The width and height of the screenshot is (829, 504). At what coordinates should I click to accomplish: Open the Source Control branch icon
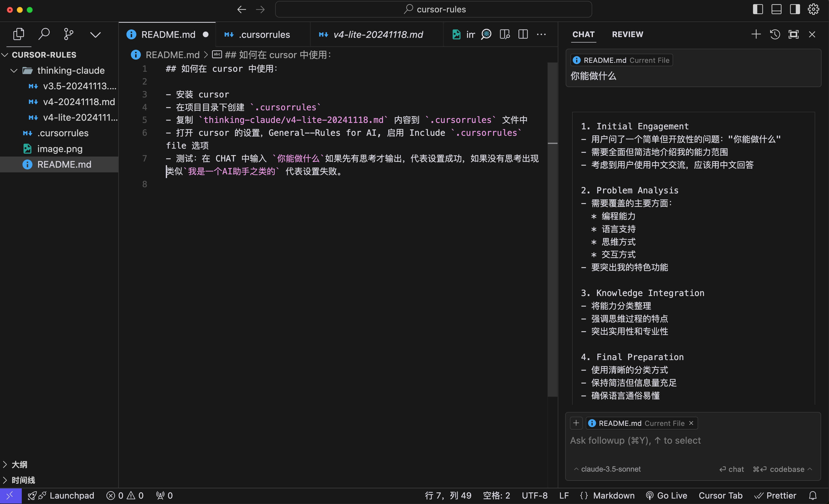(x=69, y=34)
